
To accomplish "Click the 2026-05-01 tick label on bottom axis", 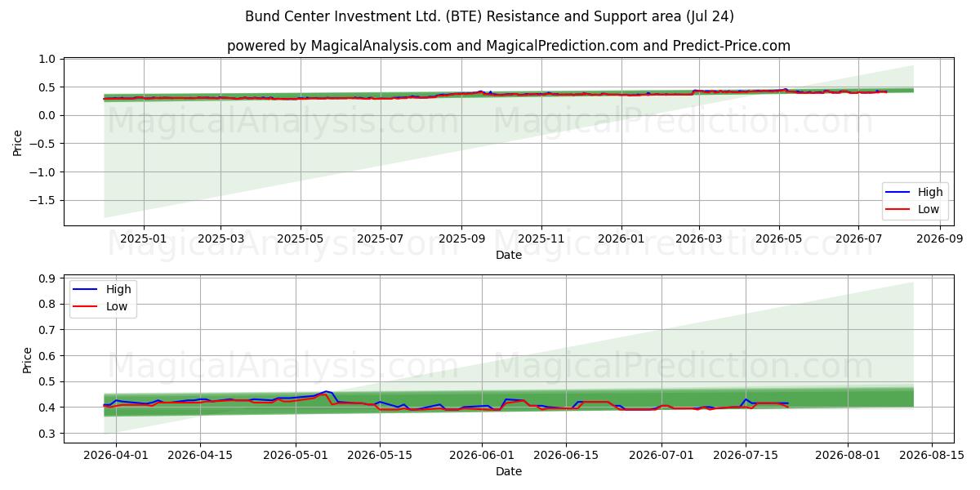I will (296, 456).
